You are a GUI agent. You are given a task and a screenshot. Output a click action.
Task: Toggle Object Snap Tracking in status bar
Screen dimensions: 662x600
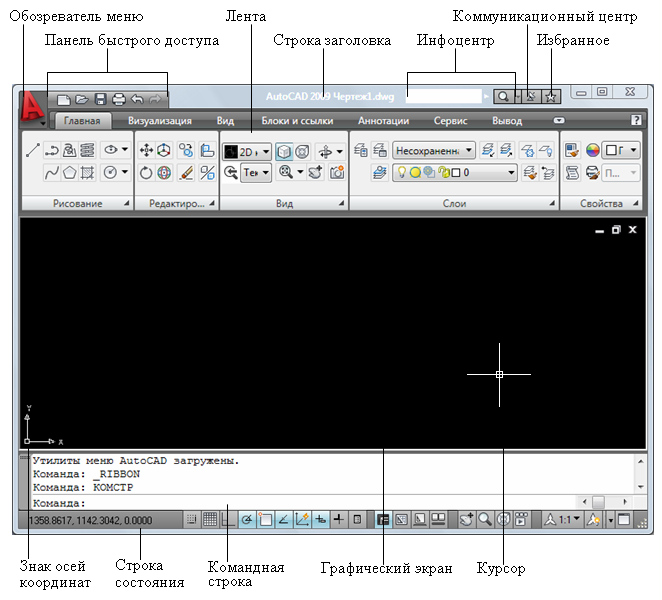click(284, 519)
